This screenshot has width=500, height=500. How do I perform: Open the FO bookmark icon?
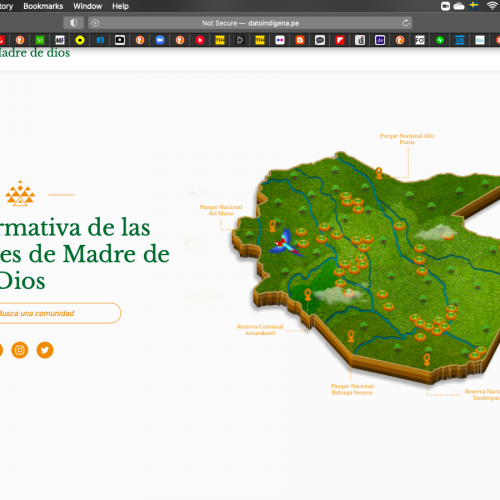420,40
